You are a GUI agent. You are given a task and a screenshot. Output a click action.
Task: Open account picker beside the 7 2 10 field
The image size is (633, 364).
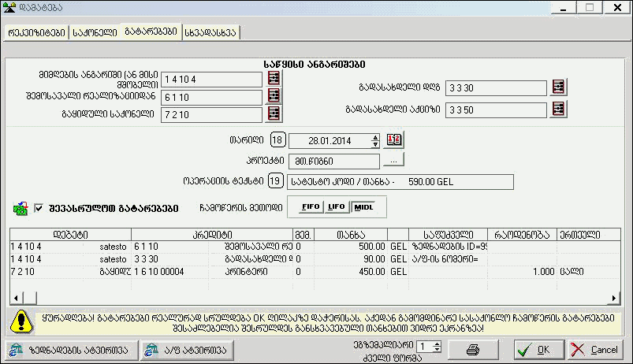pos(274,114)
